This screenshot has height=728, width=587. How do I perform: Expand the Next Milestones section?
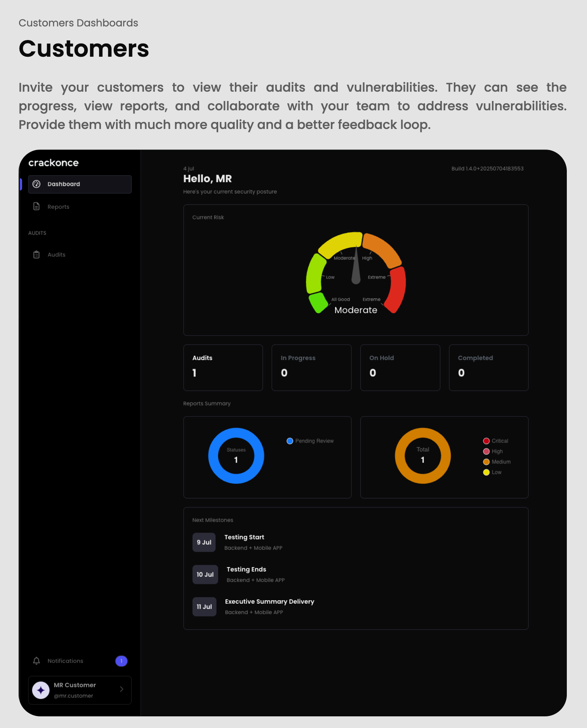pos(212,520)
